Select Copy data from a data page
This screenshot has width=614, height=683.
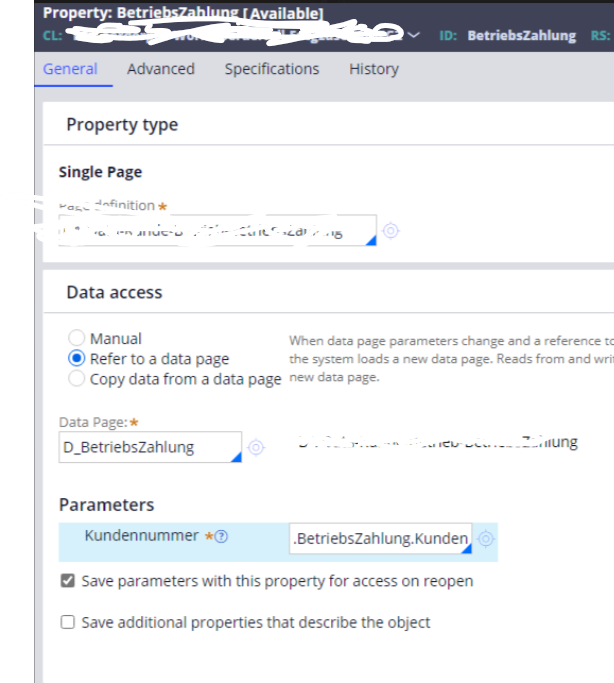76,379
